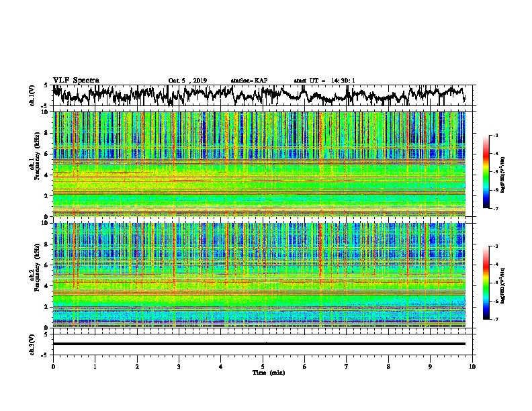Click time axis tick label "3"

click(179, 366)
